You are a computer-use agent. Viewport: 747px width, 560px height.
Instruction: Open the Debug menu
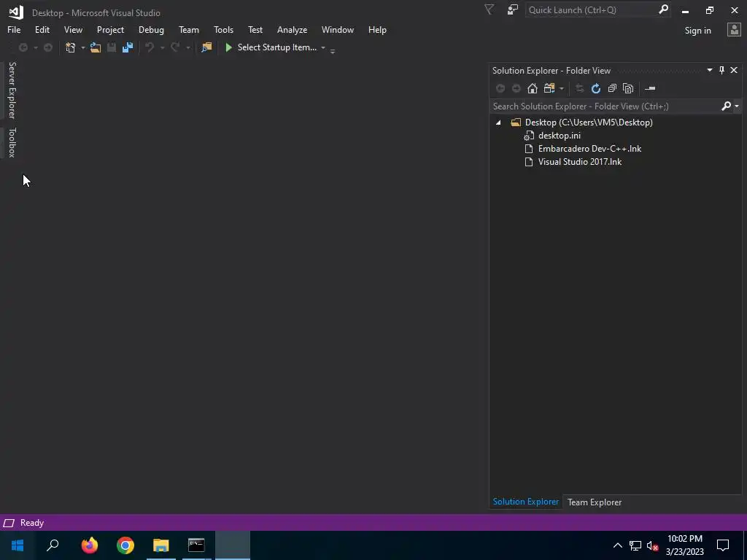pyautogui.click(x=151, y=30)
